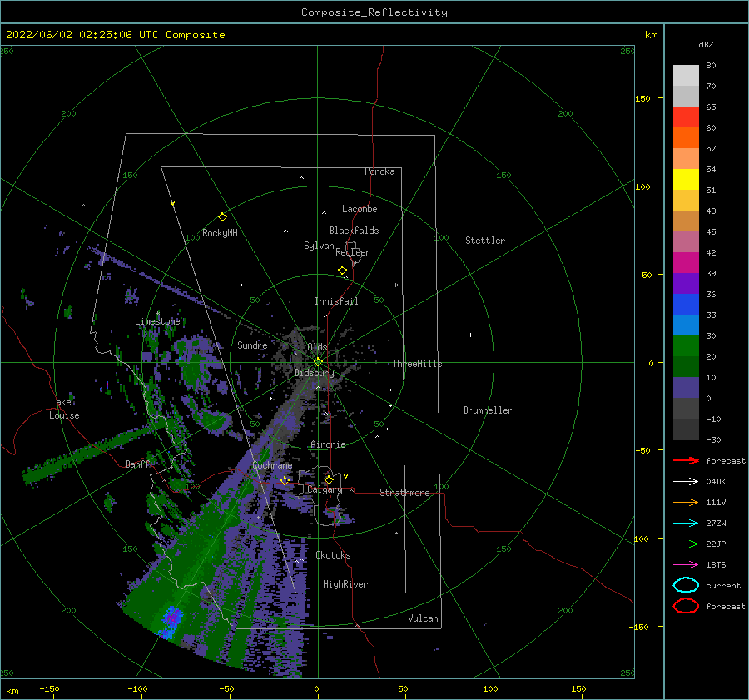Viewport: 749px width, 700px height.
Task: Click the white plus marker south of Stettler
Action: click(x=470, y=335)
